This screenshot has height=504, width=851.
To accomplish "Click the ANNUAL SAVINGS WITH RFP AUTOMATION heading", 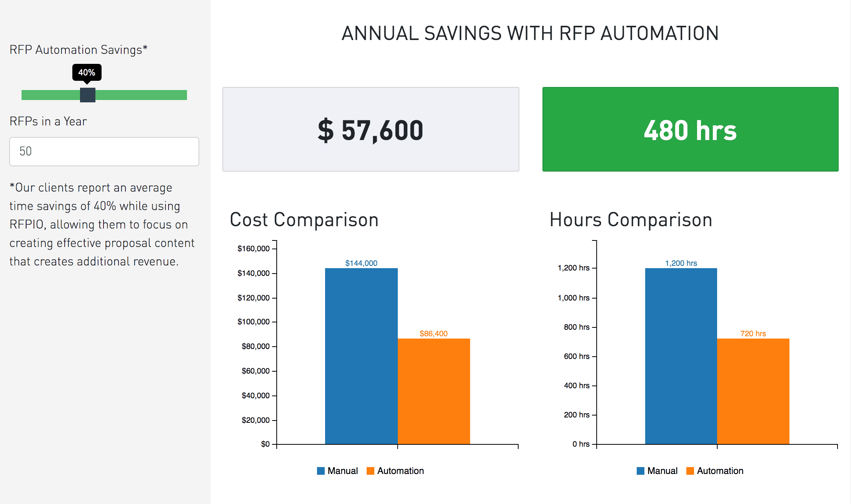I will 531,33.
